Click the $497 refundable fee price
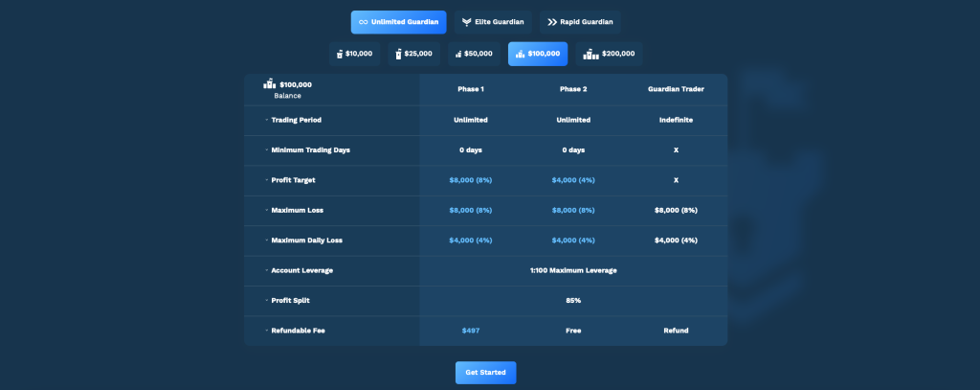This screenshot has width=980, height=390. tap(470, 331)
